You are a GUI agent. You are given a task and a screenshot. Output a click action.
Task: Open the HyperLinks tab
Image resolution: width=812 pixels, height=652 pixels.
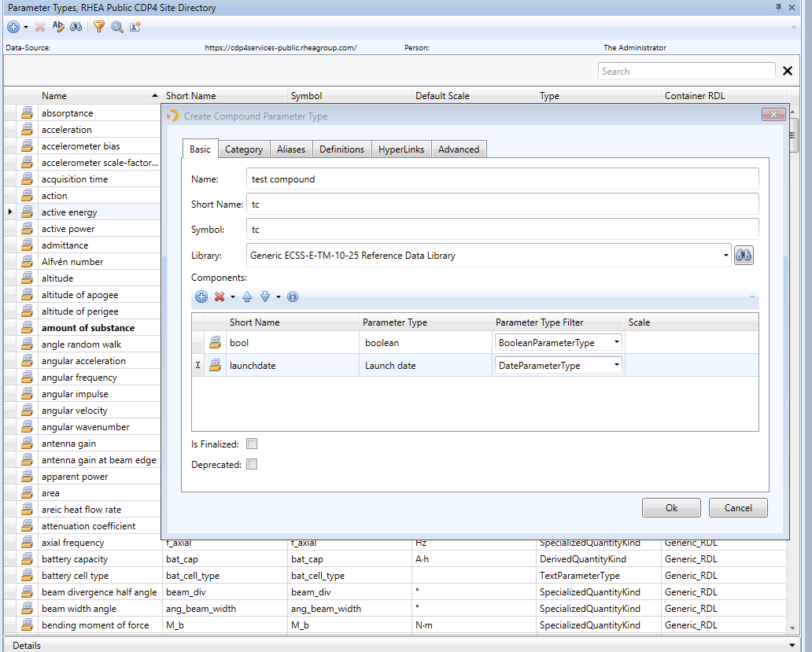click(401, 149)
